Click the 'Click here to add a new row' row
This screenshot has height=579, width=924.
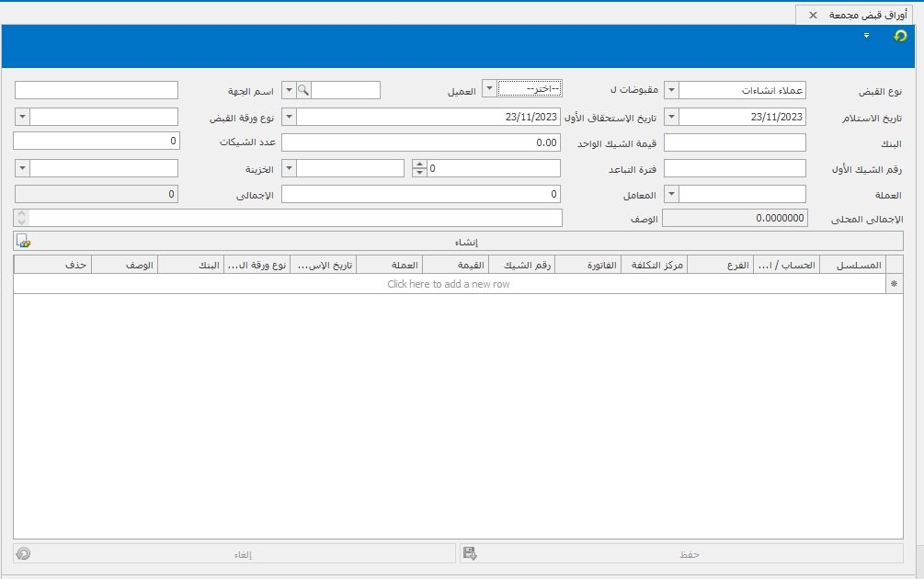(449, 285)
